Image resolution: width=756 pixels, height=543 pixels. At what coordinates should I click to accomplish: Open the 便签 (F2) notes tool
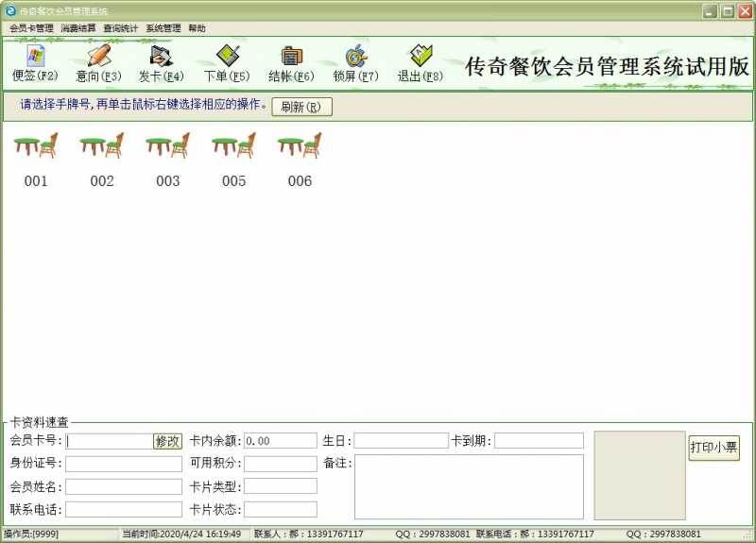pyautogui.click(x=35, y=62)
